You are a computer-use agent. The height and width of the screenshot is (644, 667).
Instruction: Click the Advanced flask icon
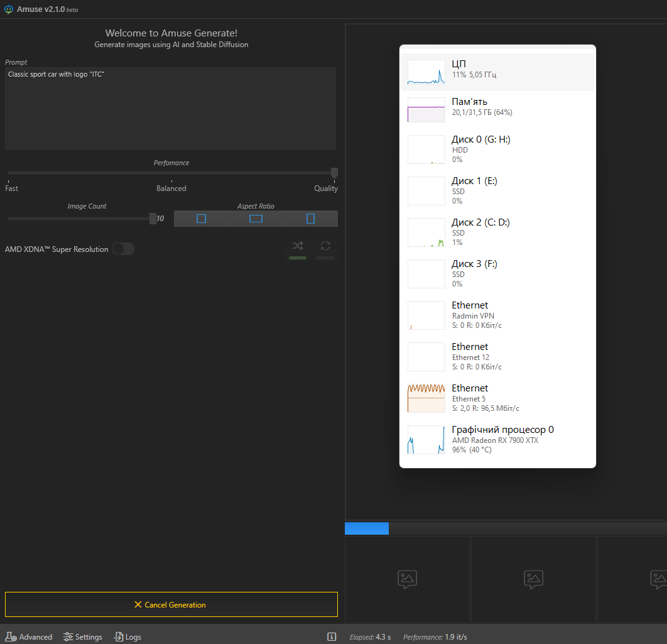pyautogui.click(x=11, y=636)
